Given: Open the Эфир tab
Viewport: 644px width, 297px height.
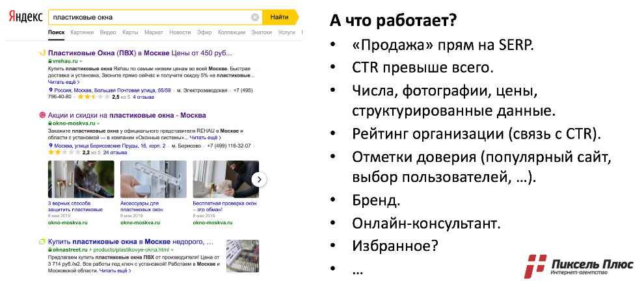Looking at the screenshot, I should tap(204, 32).
